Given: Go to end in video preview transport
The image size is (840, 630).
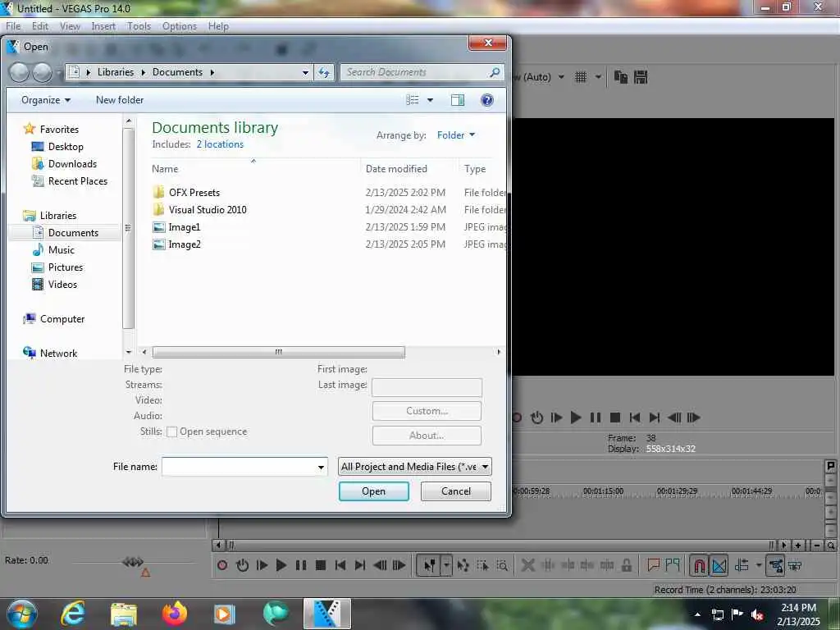Looking at the screenshot, I should 654,418.
